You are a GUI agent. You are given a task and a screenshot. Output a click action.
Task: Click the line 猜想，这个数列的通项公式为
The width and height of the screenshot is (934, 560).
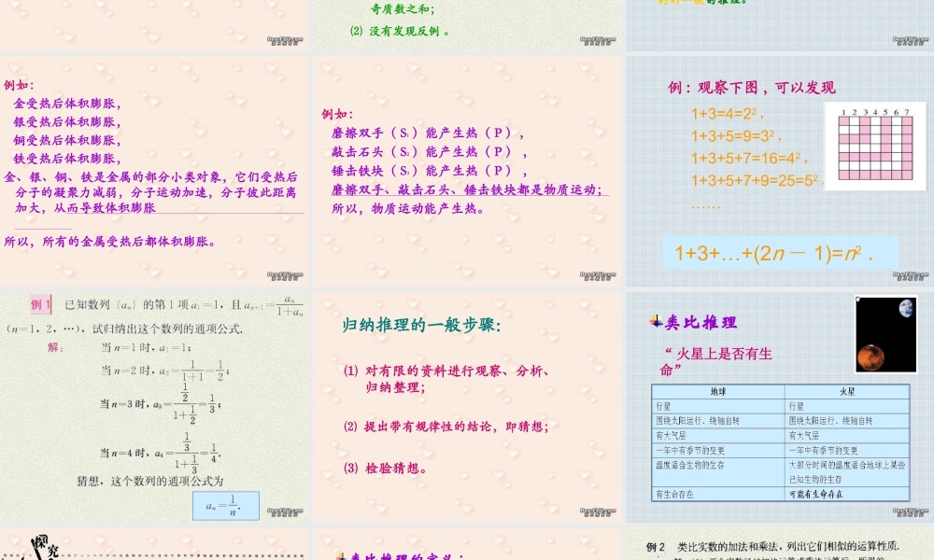pyautogui.click(x=150, y=481)
